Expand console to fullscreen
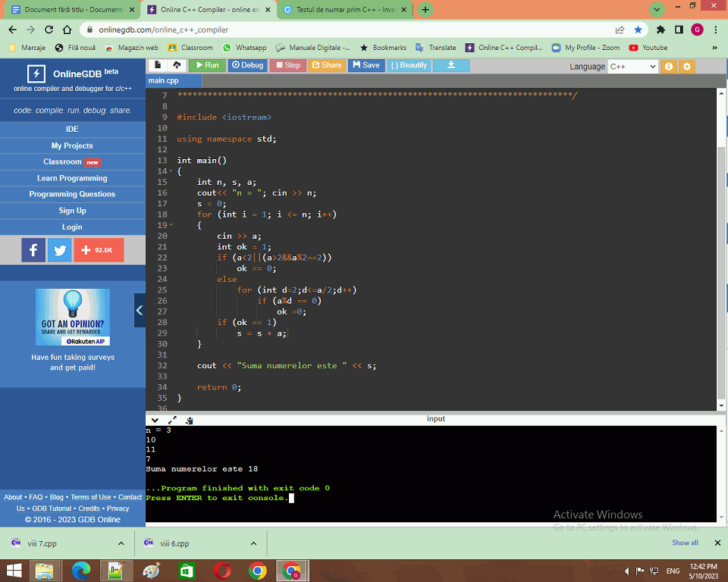Screen dimensions: 728x582 pyautogui.click(x=172, y=420)
